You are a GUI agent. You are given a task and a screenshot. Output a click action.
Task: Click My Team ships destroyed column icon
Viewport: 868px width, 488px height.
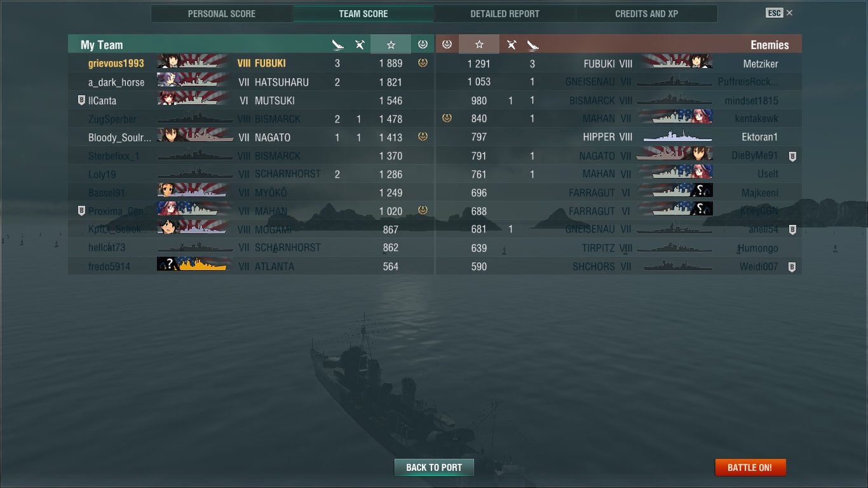(338, 44)
